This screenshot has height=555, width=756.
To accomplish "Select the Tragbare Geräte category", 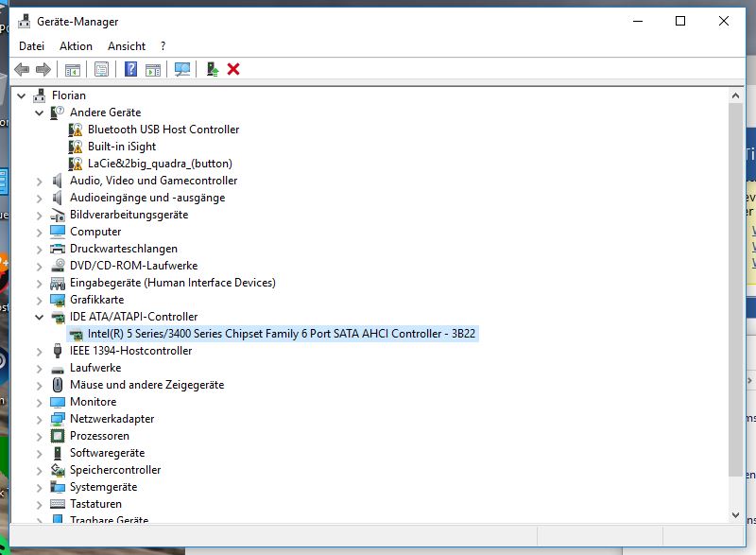I will tap(109, 519).
